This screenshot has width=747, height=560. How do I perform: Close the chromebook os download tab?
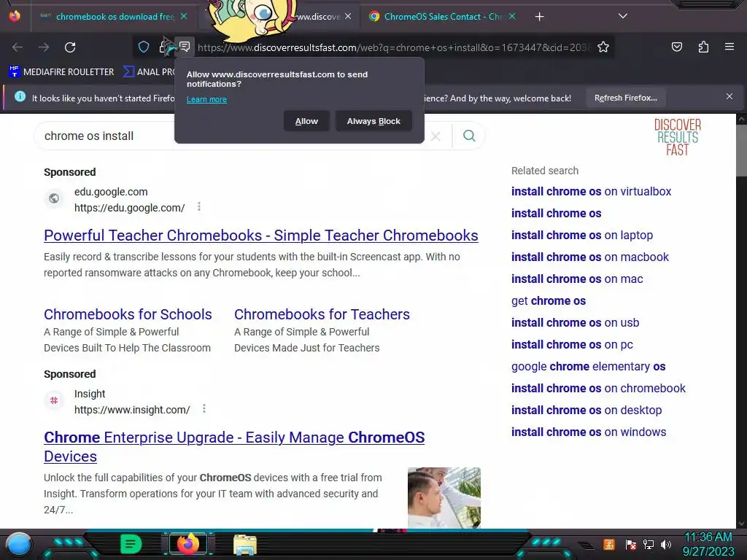pyautogui.click(x=184, y=16)
